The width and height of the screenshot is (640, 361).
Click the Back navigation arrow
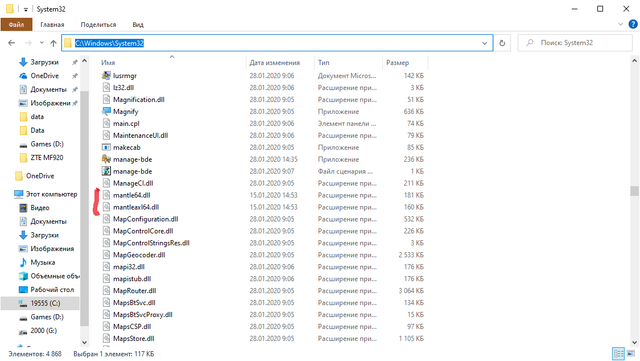11,43
